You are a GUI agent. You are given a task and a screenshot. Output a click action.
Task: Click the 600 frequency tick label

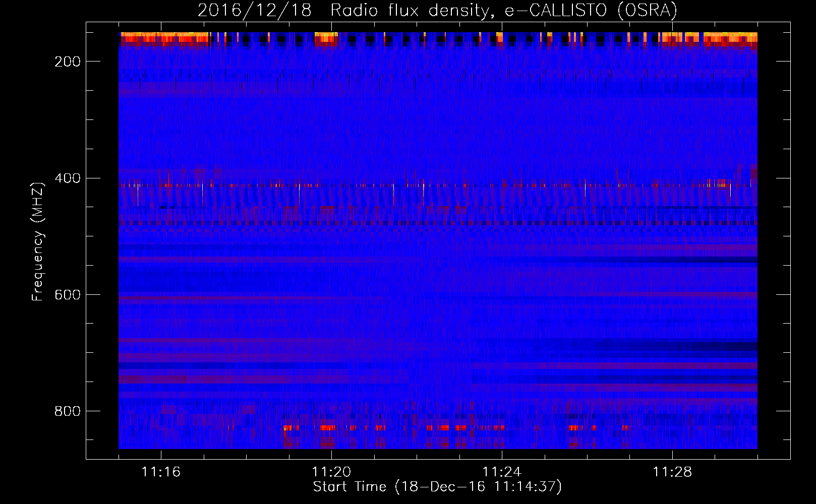coord(68,294)
